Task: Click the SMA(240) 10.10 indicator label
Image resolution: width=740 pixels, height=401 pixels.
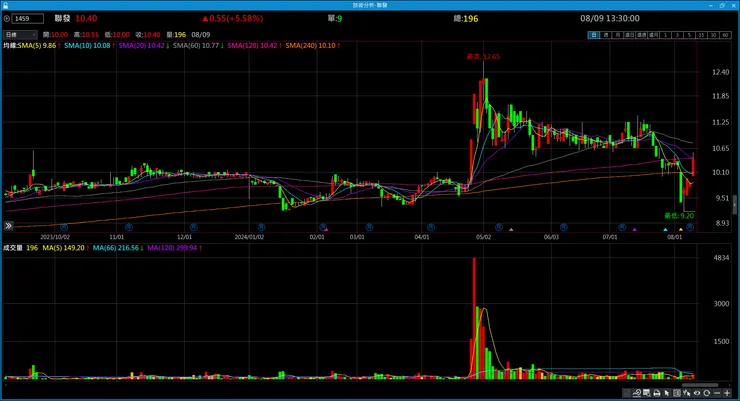Action: (311, 46)
